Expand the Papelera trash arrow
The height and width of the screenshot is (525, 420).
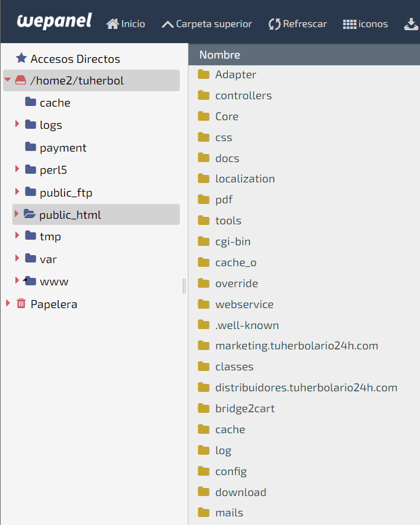tap(7, 303)
